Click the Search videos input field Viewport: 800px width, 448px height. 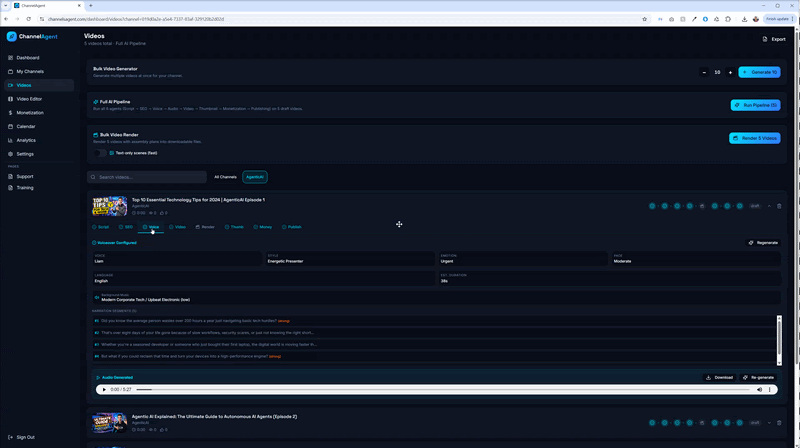150,177
